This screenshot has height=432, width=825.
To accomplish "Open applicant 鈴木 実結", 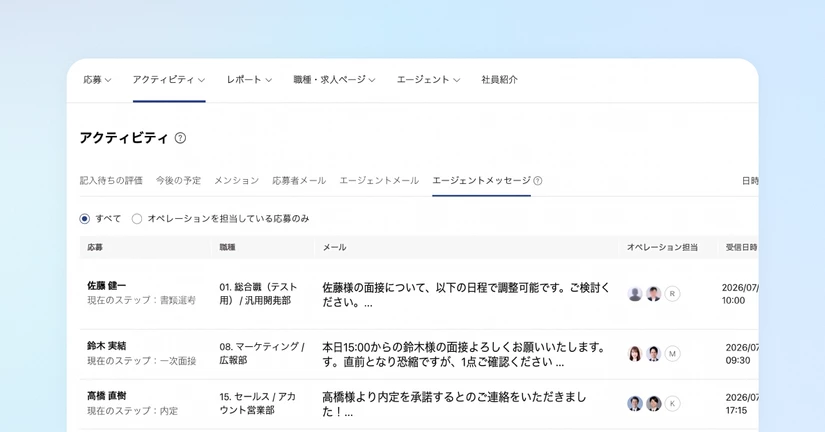I will (x=107, y=346).
